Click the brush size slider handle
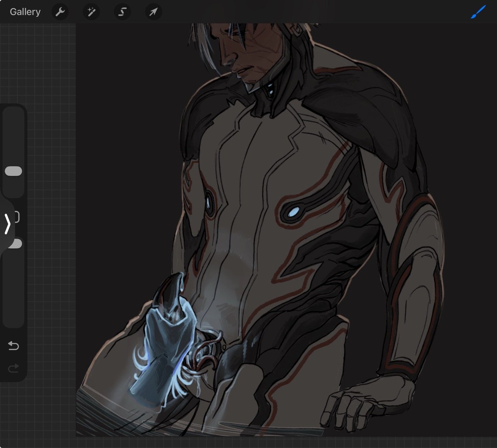 pyautogui.click(x=13, y=171)
